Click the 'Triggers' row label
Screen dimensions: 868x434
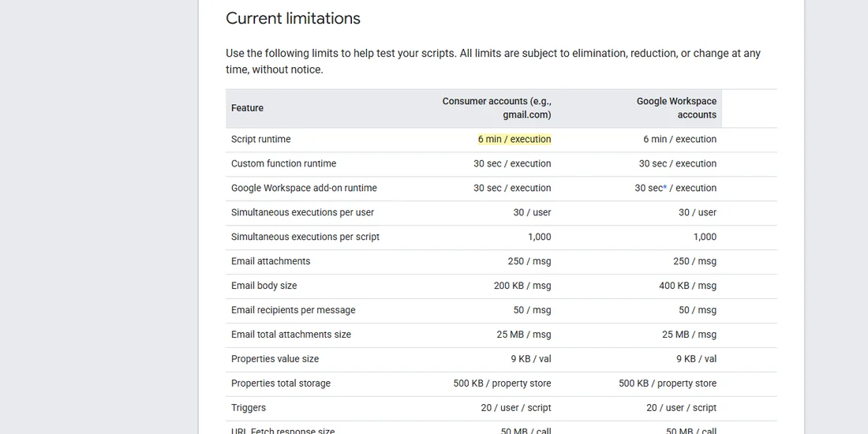tap(249, 407)
